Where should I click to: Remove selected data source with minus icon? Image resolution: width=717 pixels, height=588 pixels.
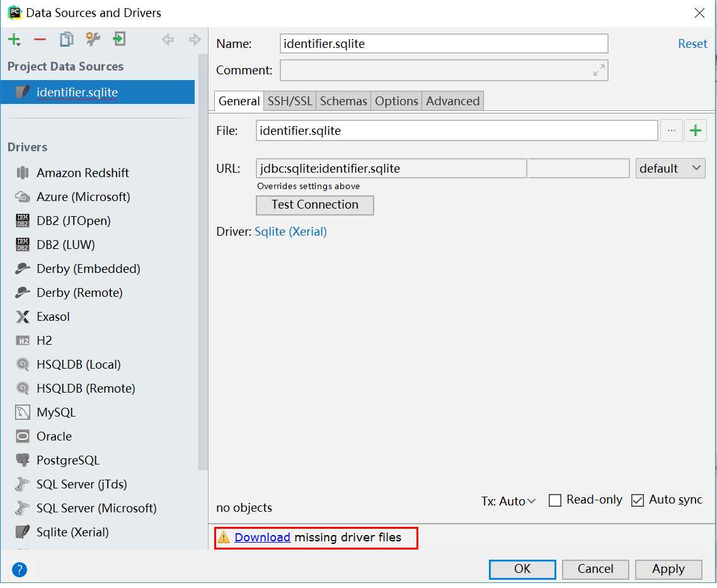pos(40,40)
